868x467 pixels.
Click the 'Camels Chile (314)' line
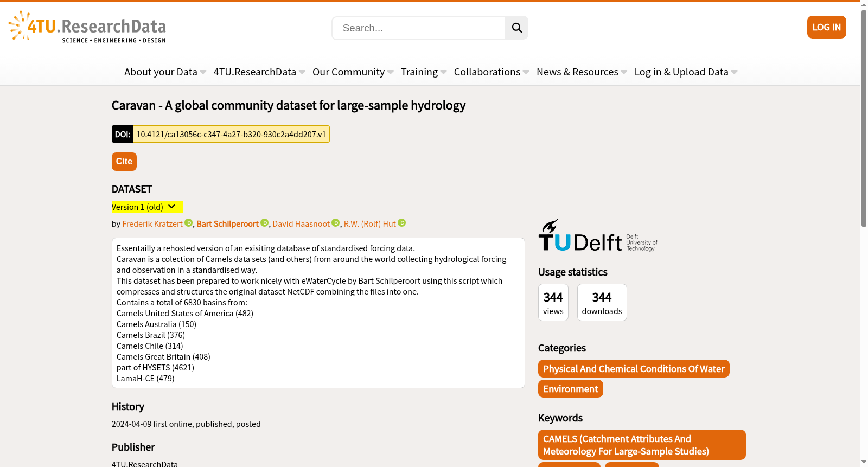[x=150, y=346]
